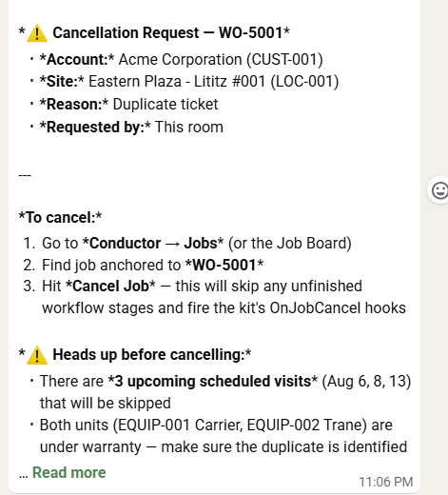Click the dashed separator line in message
Viewport: 448px width, 495px height.
click(25, 175)
